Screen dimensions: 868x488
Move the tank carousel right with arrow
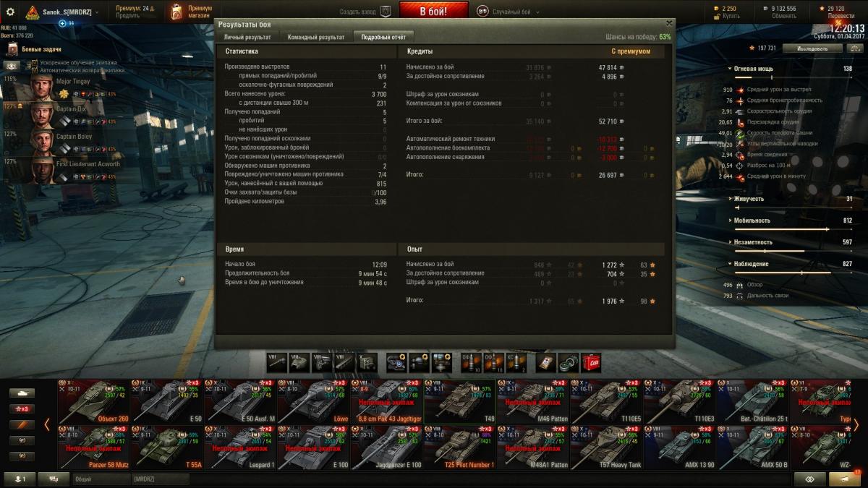856,424
